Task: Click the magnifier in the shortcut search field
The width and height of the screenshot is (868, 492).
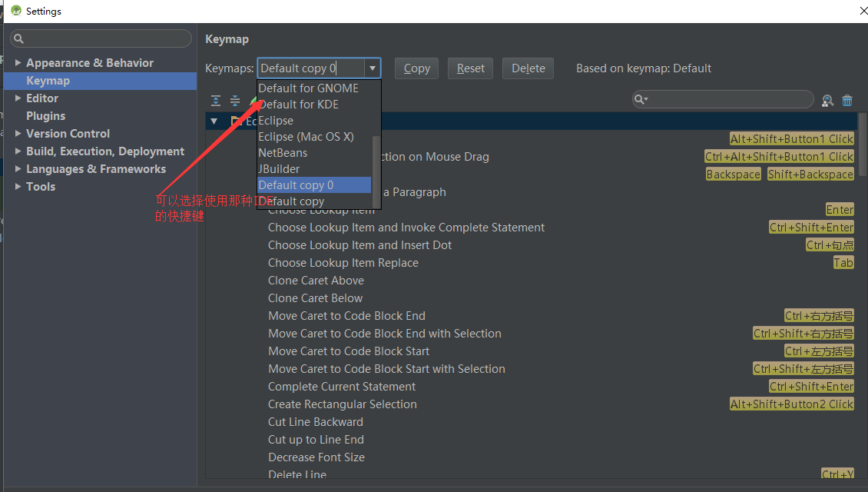Action: (x=641, y=99)
